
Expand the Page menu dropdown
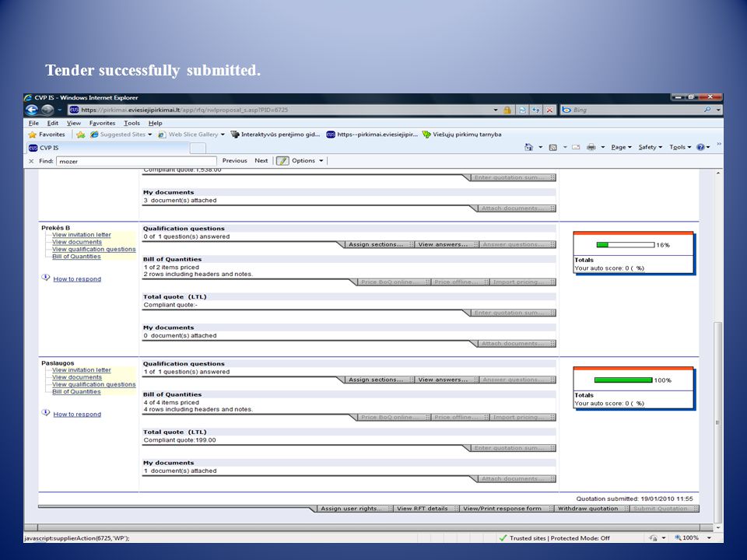tap(621, 147)
